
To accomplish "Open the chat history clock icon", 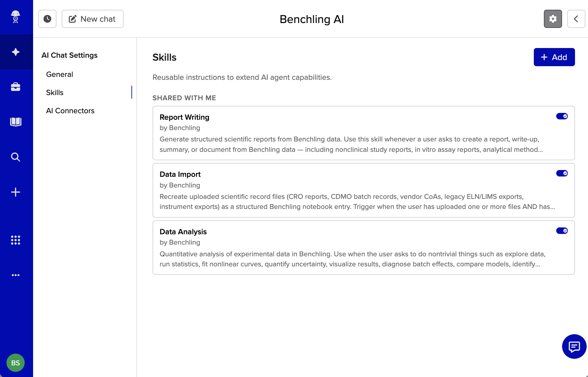I will click(47, 19).
